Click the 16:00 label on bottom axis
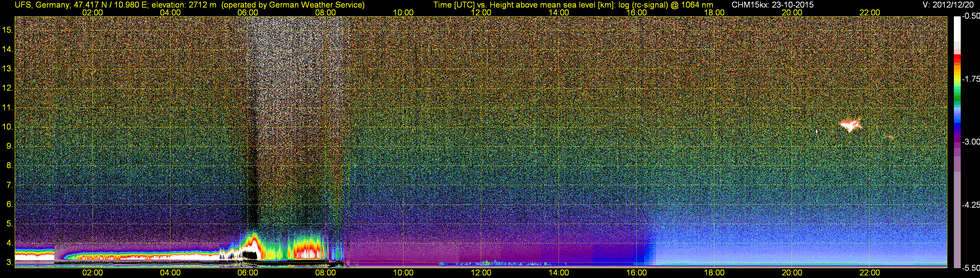This screenshot has width=980, height=278. (636, 273)
